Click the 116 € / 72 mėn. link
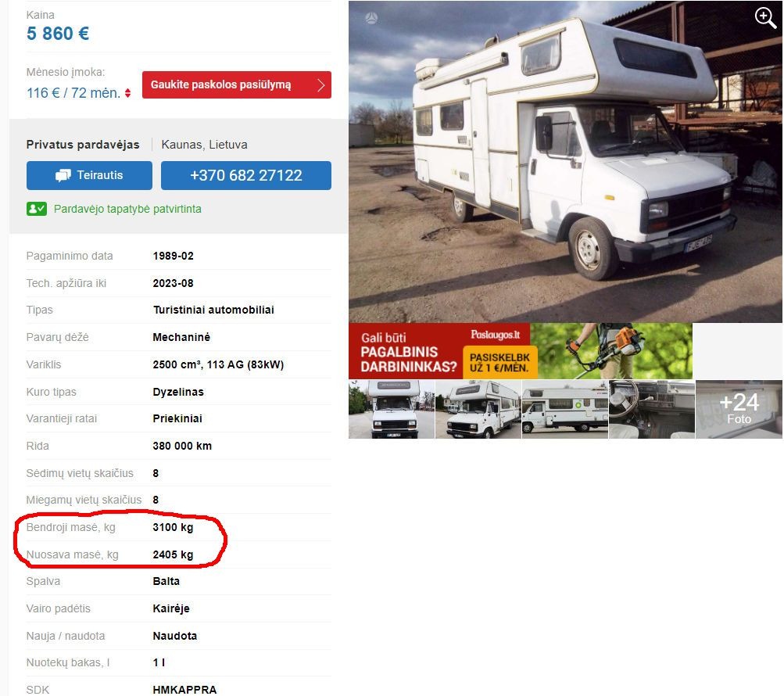The width and height of the screenshot is (784, 696). click(73, 93)
